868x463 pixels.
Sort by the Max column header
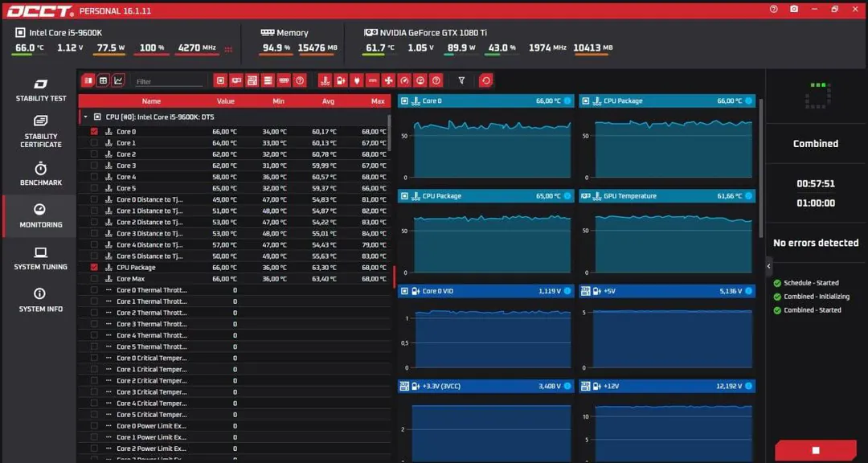pos(378,101)
